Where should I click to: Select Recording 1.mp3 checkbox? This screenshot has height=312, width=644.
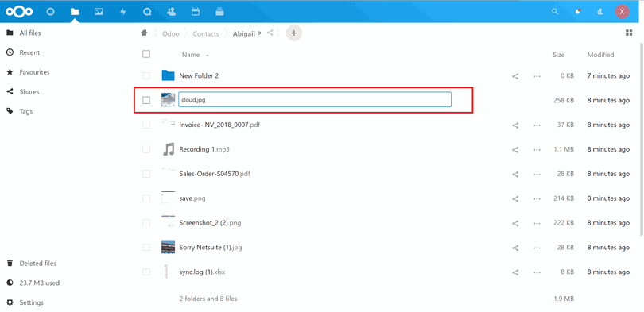click(146, 149)
